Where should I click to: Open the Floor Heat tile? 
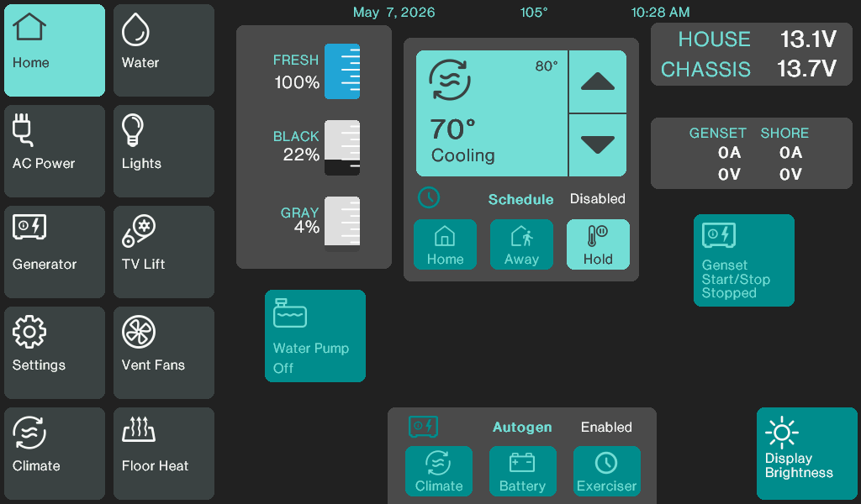tap(164, 454)
